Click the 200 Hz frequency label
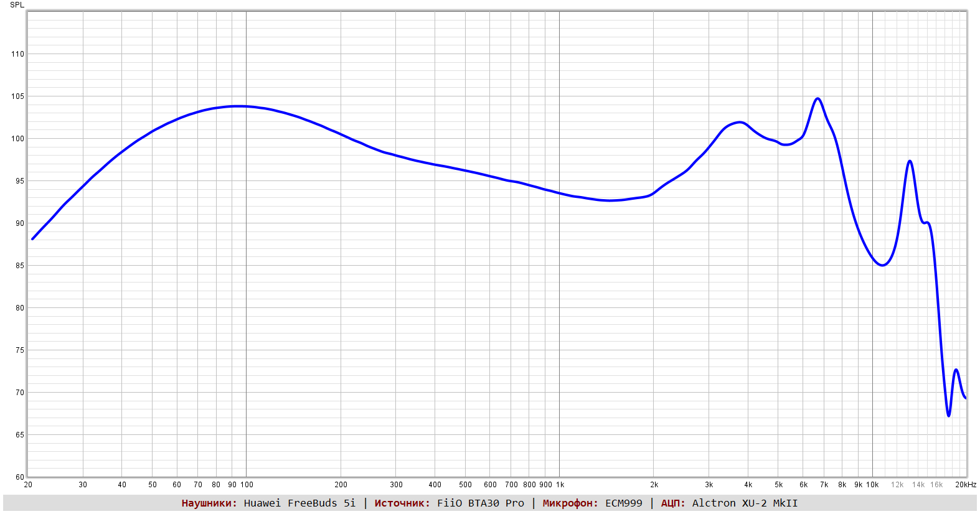980x514 pixels. (x=341, y=485)
